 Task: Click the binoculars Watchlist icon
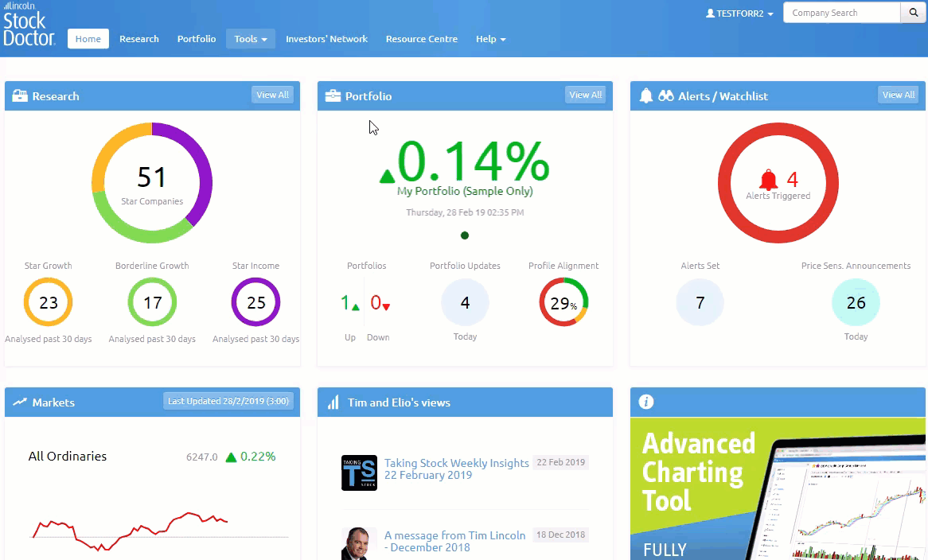click(x=666, y=95)
